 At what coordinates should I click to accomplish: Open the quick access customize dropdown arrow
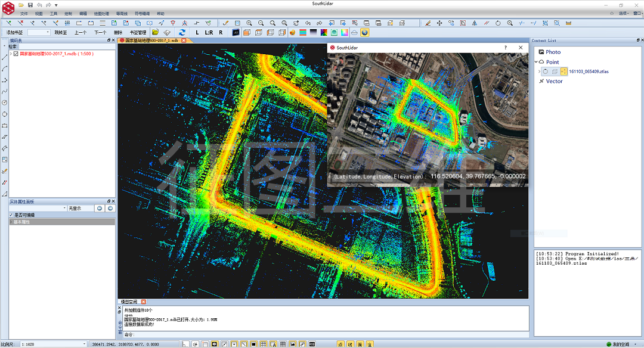pyautogui.click(x=56, y=5)
